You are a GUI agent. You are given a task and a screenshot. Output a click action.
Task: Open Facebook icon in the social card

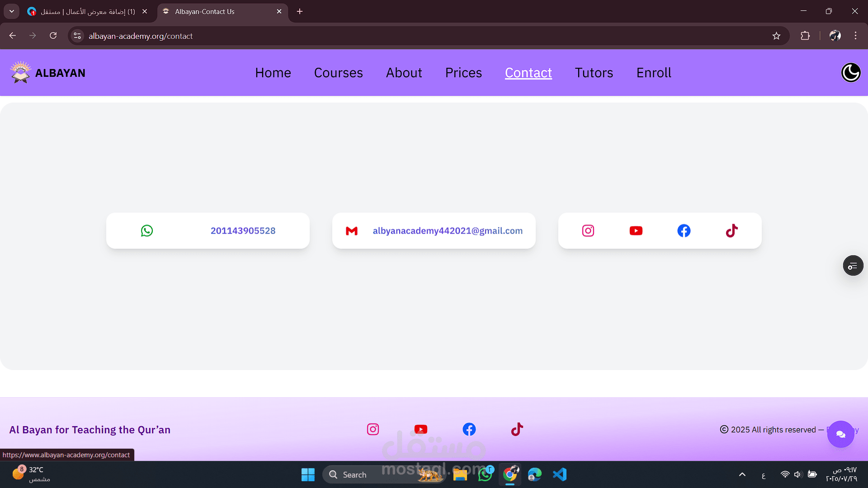(684, 231)
